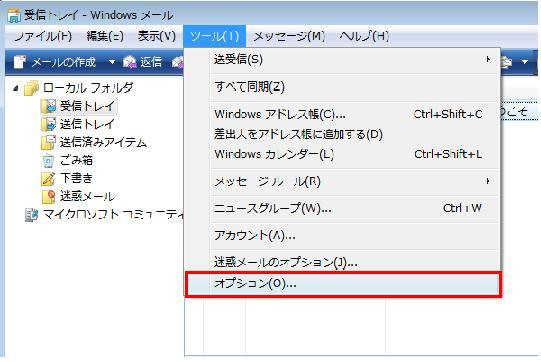
Task: Open 迷惑メールのオプション(J)...
Action: coord(355,263)
